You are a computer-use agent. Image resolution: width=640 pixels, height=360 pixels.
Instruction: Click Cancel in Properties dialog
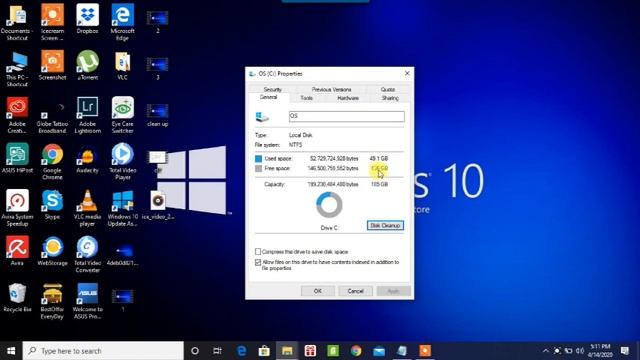pyautogui.click(x=355, y=291)
